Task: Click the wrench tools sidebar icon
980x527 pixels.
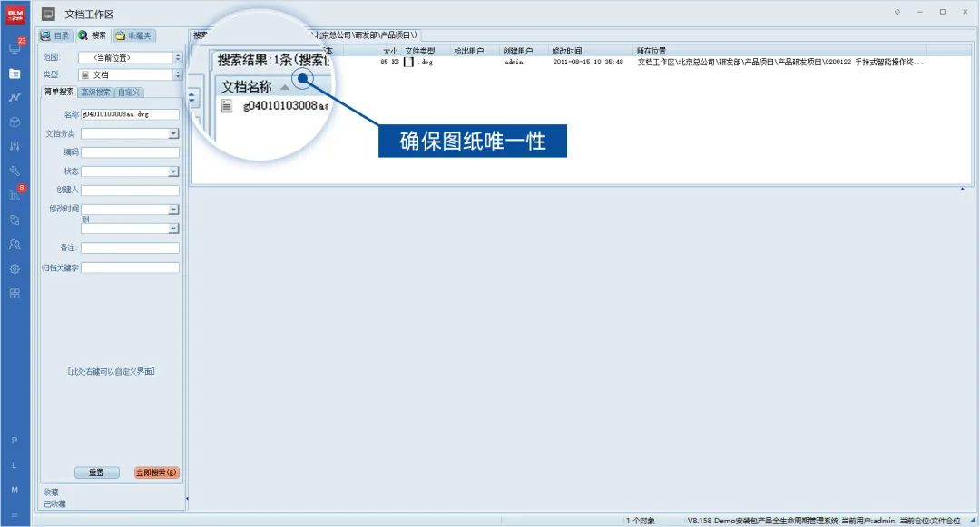Action: pos(15,171)
